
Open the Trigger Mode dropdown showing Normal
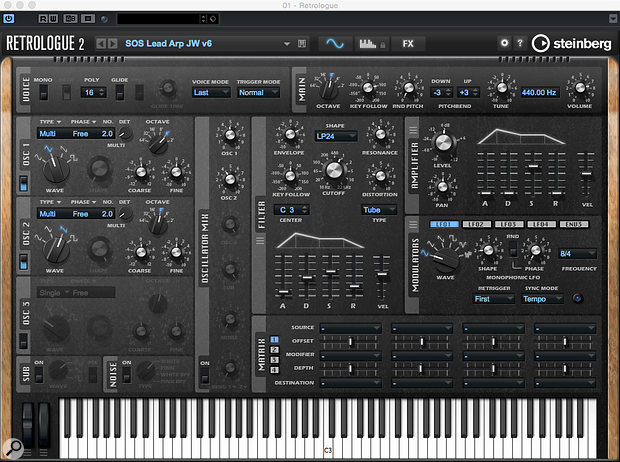[x=258, y=93]
